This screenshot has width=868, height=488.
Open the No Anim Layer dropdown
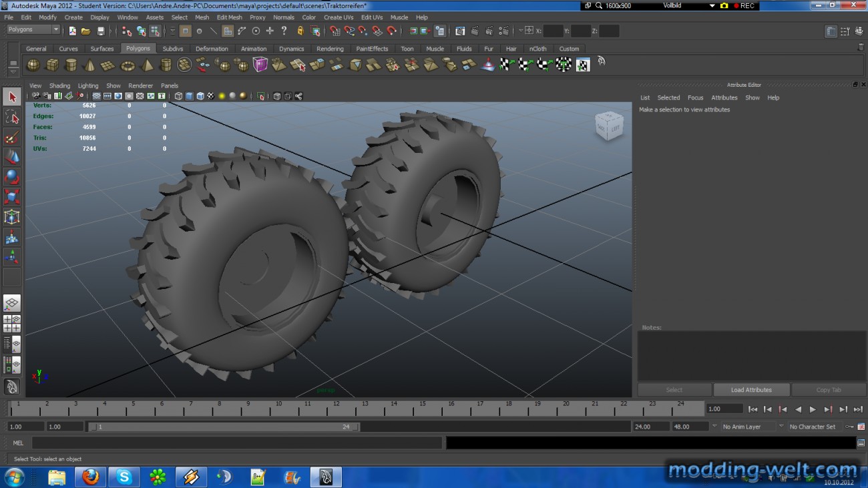point(748,427)
